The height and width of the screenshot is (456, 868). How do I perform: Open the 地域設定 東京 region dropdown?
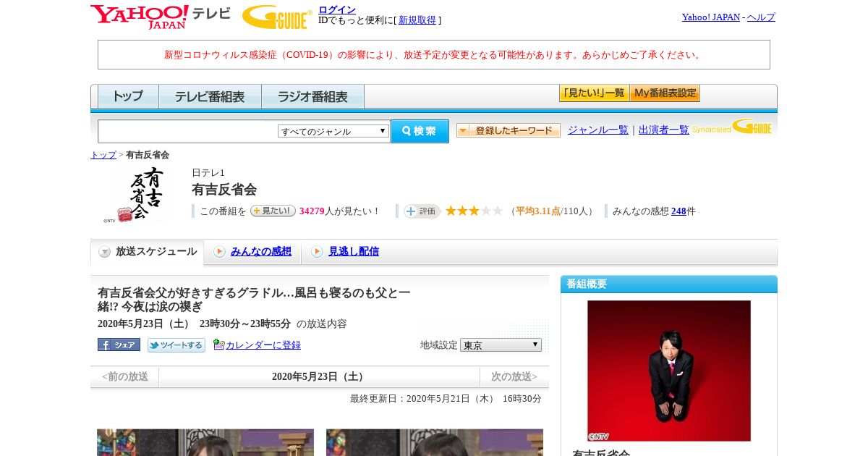pos(501,345)
